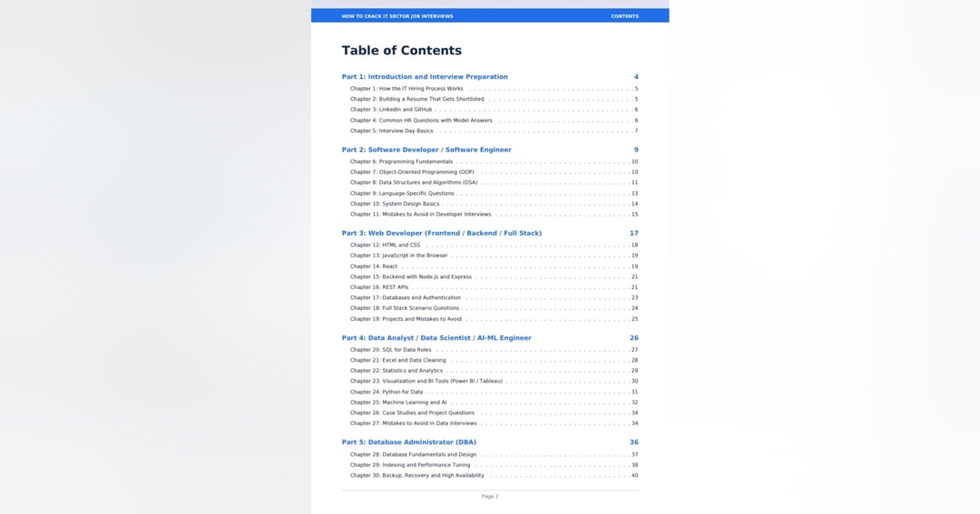The height and width of the screenshot is (514, 980).
Task: Open Chapter 23: Visualization and BI Tools
Action: point(426,381)
